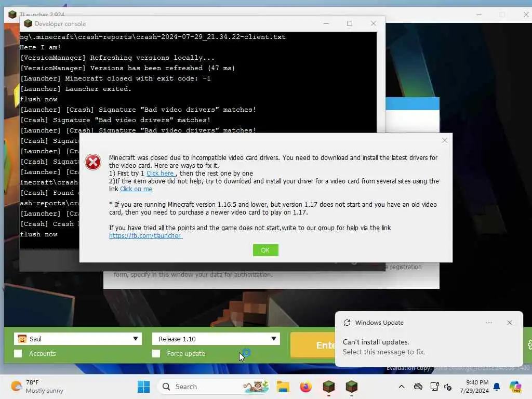Open the 'Click on me' driver download link

click(x=136, y=189)
